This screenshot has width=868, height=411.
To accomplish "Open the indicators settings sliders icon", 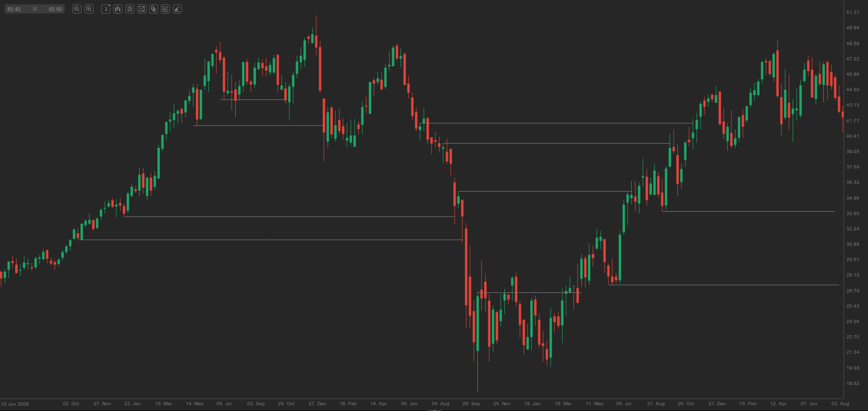I will pos(130,9).
